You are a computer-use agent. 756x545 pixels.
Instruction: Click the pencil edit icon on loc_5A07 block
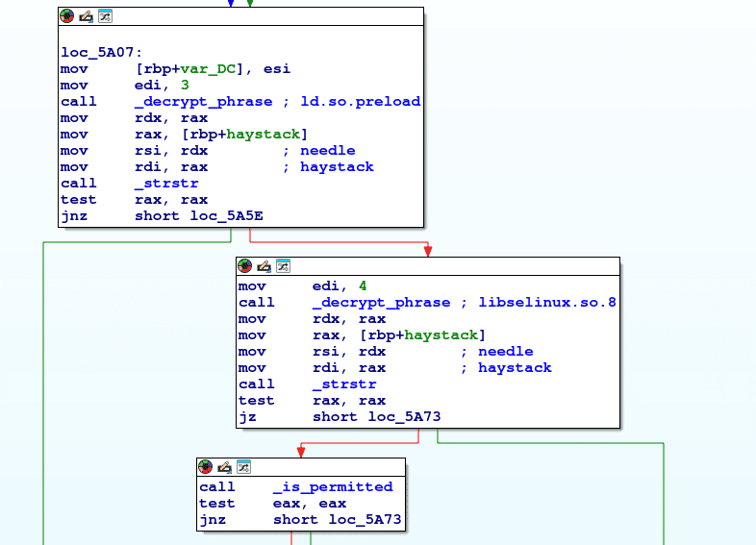(86, 16)
